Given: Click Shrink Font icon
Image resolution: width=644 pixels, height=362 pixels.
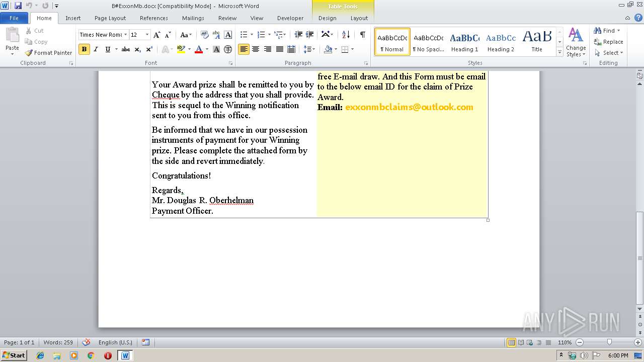Looking at the screenshot, I should (x=168, y=35).
